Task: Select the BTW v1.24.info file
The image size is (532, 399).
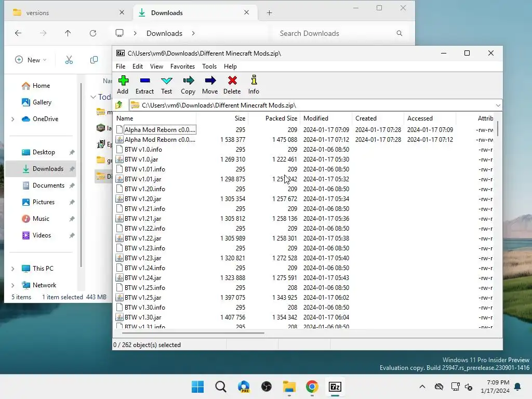Action: (145, 268)
